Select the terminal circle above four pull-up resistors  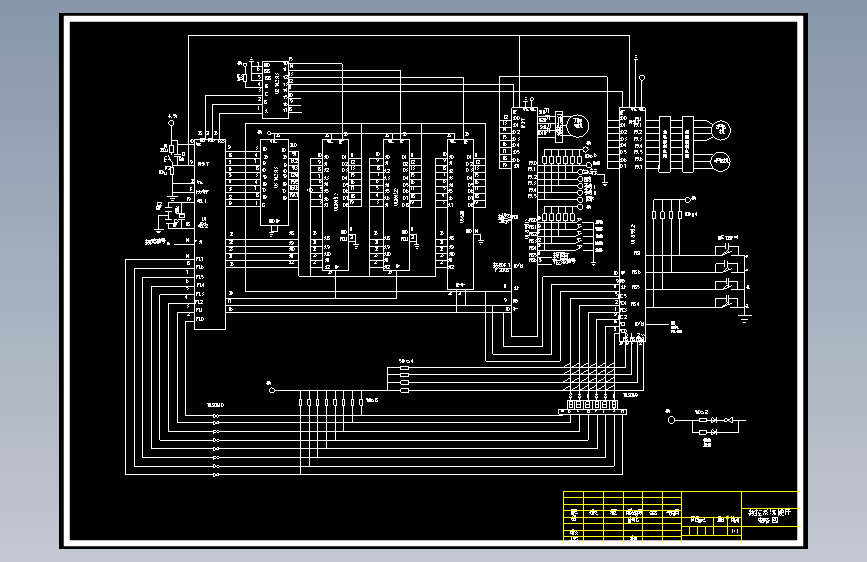688,200
